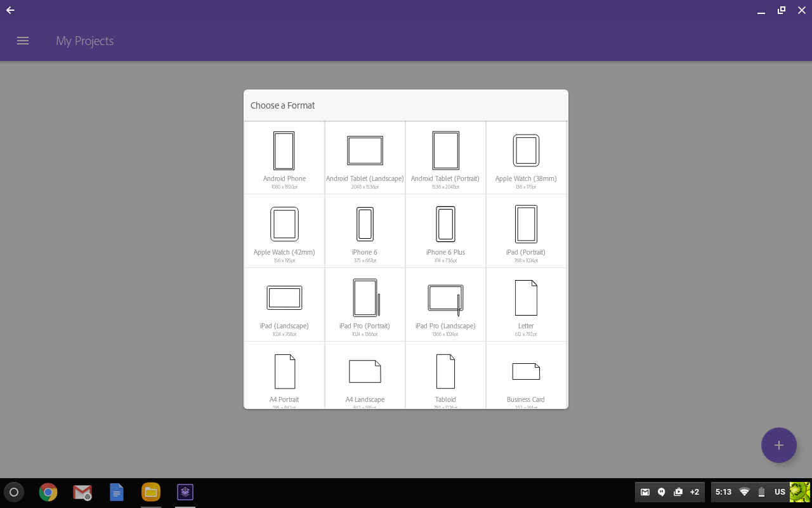This screenshot has width=812, height=508.
Task: Choose the Business Card format
Action: (526, 372)
